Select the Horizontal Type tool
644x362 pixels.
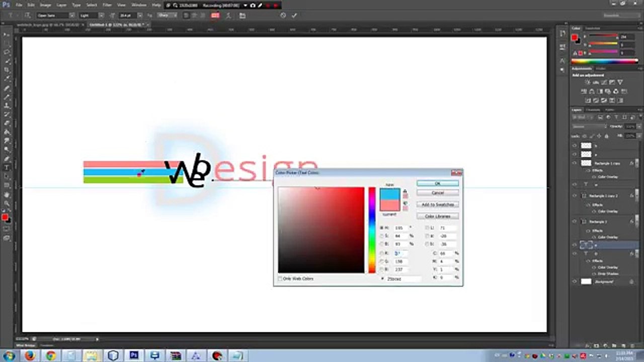click(x=7, y=167)
